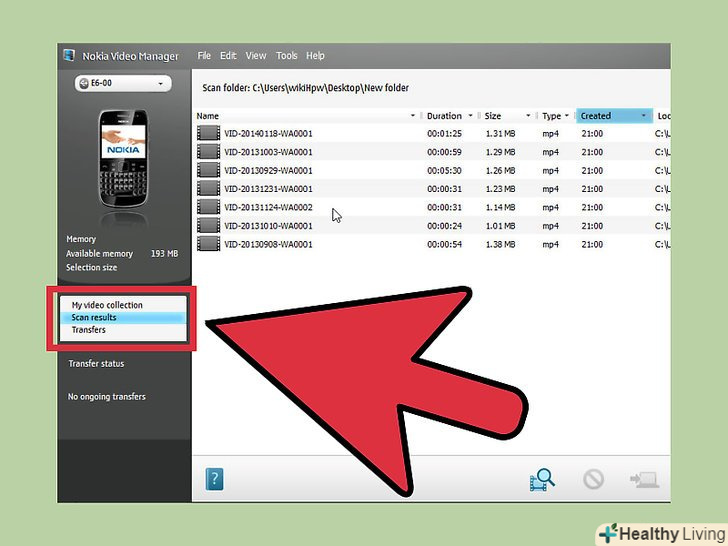Viewport: 728px width, 546px height.
Task: Click the scan folder magnifier icon
Action: click(x=541, y=480)
